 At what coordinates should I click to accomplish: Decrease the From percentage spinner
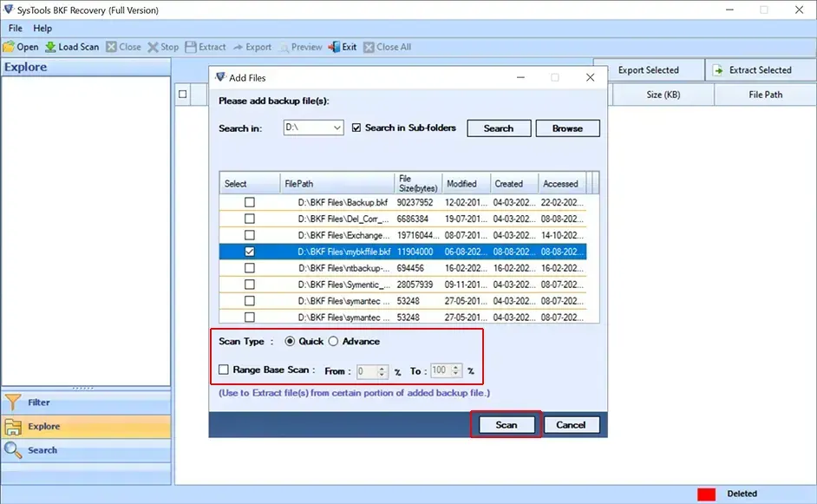[382, 375]
